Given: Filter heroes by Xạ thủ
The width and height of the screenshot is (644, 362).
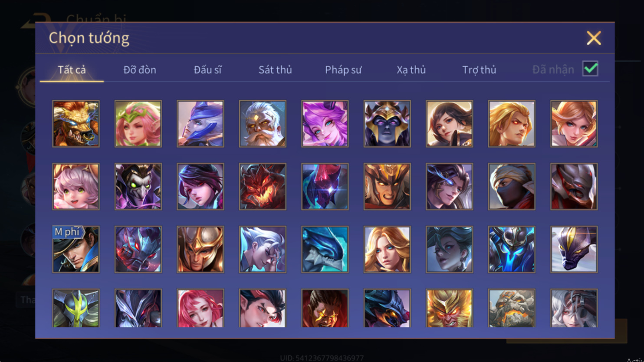Looking at the screenshot, I should point(411,69).
